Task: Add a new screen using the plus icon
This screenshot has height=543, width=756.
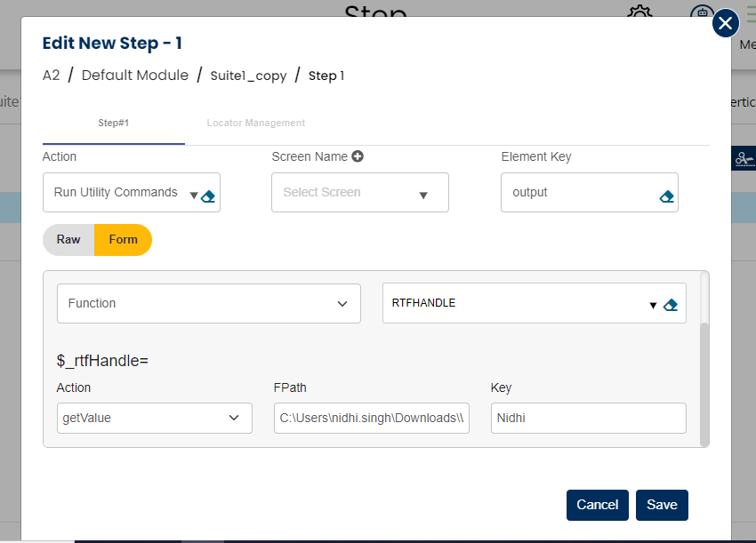Action: point(358,156)
